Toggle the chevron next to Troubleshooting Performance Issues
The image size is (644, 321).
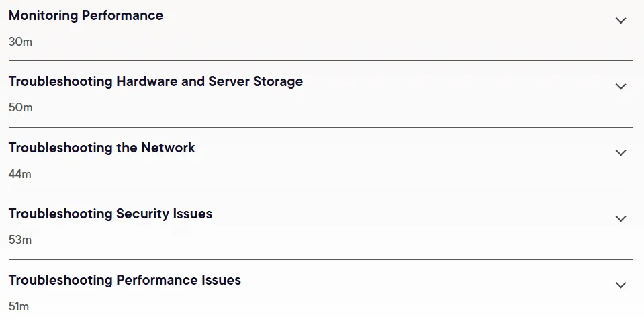coord(621,285)
